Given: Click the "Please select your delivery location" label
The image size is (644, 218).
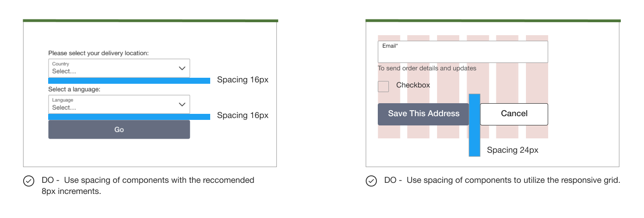Looking at the screenshot, I should click(99, 53).
